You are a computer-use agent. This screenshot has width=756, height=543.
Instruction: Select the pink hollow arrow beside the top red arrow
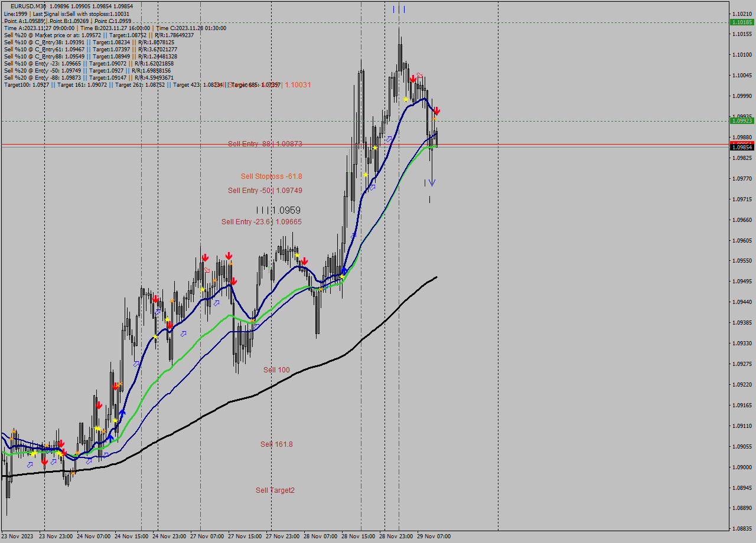(420, 74)
